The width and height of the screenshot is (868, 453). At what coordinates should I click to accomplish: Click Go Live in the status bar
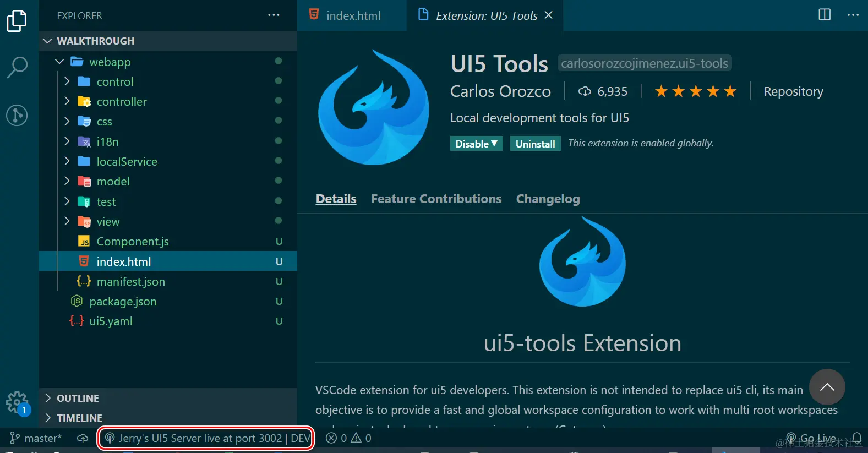coord(811,438)
